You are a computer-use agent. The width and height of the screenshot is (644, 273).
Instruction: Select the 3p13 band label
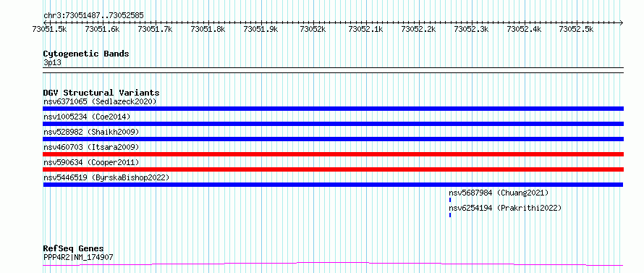tap(52, 63)
